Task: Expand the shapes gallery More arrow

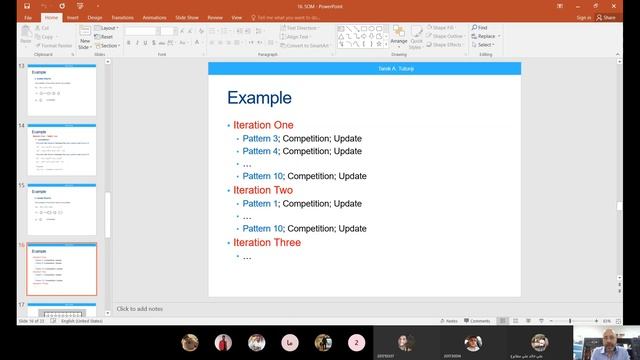Action: coord(386,44)
